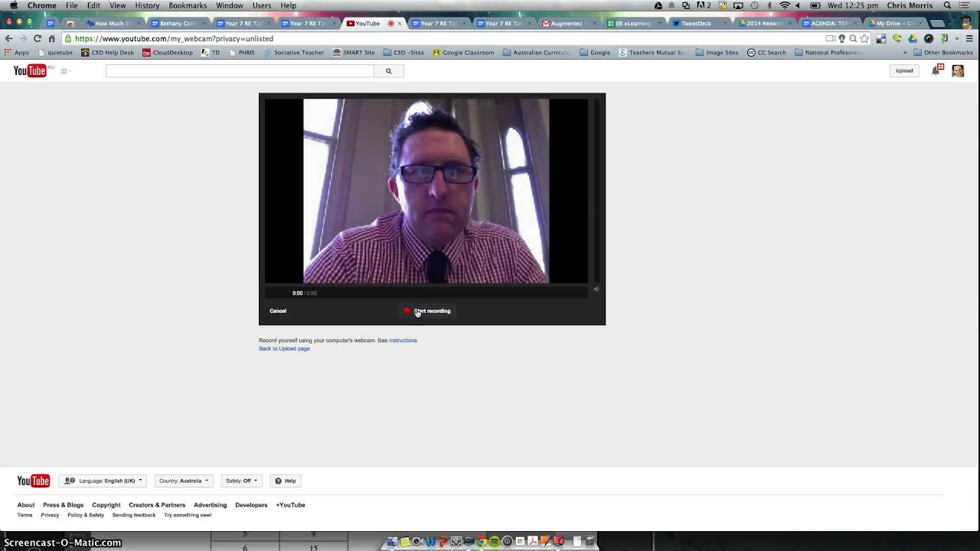Open the Chris Morris user menu
The width and height of the screenshot is (980, 551).
[x=910, y=5]
